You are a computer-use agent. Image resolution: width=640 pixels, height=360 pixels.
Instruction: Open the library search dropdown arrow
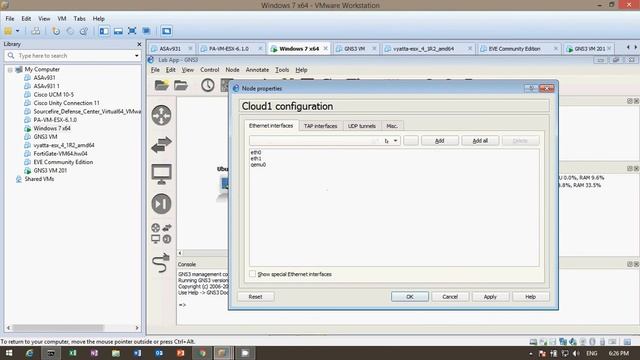(x=136, y=56)
